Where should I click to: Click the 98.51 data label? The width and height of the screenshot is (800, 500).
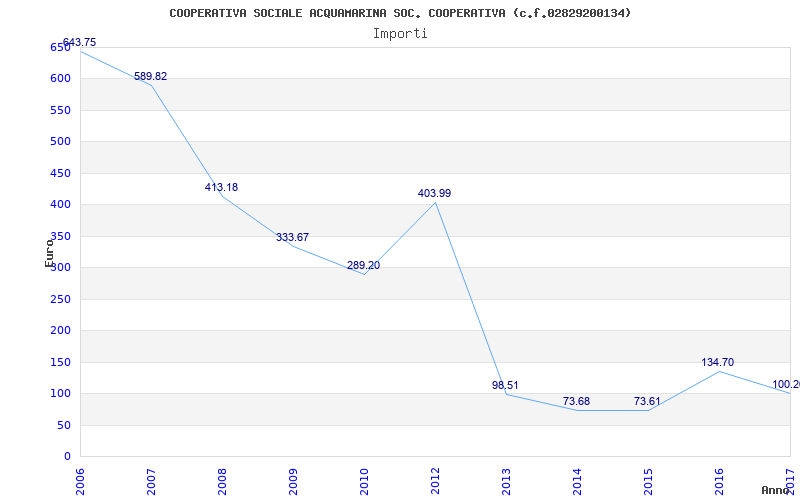click(x=505, y=385)
